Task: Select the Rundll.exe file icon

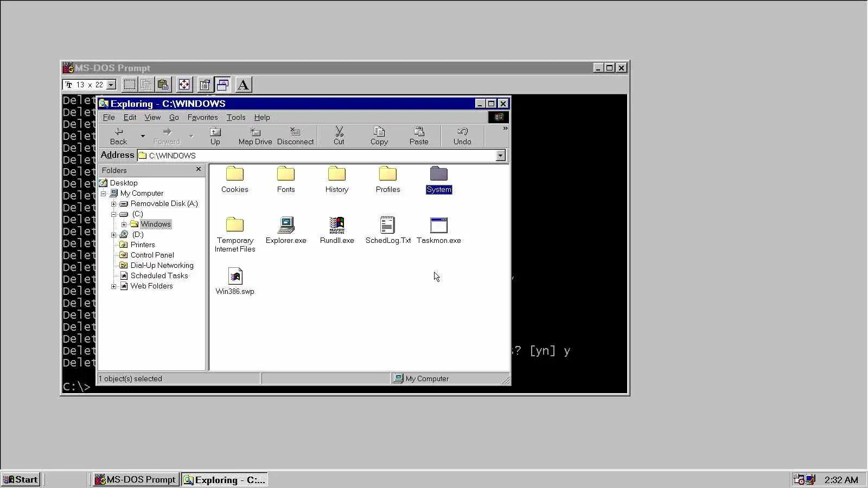Action: [337, 225]
